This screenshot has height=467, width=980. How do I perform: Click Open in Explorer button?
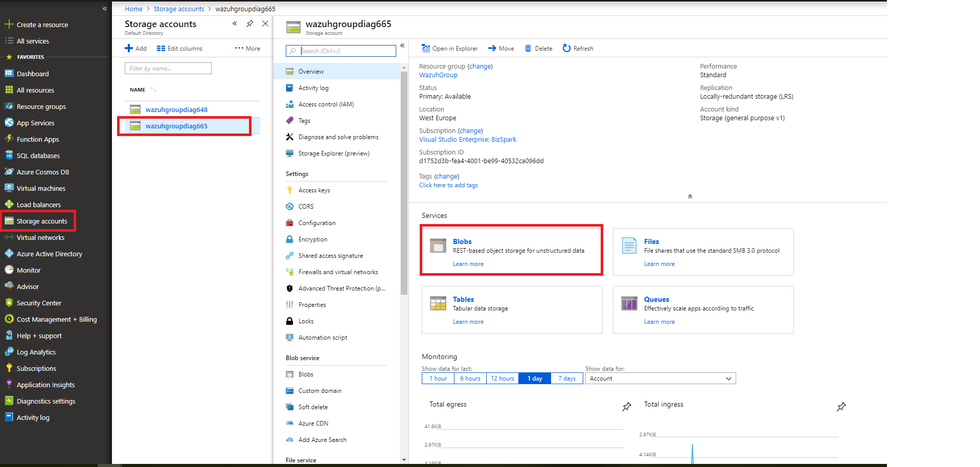coord(450,49)
